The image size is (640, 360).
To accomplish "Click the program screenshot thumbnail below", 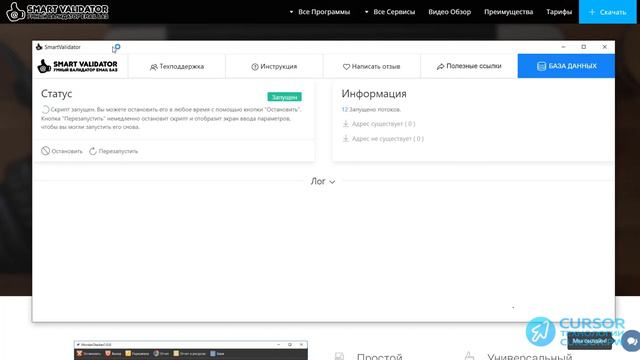I will (x=191, y=350).
